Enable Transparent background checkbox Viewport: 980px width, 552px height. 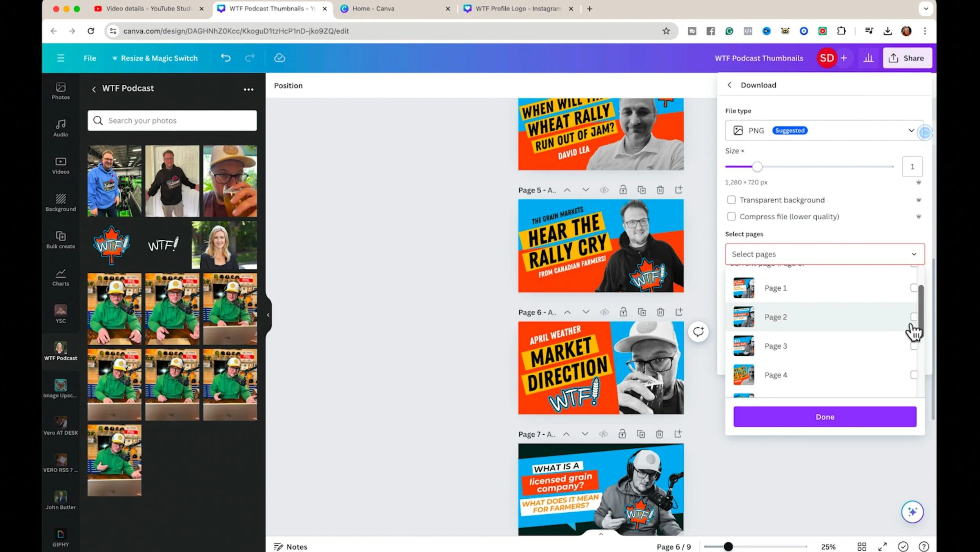click(x=731, y=200)
